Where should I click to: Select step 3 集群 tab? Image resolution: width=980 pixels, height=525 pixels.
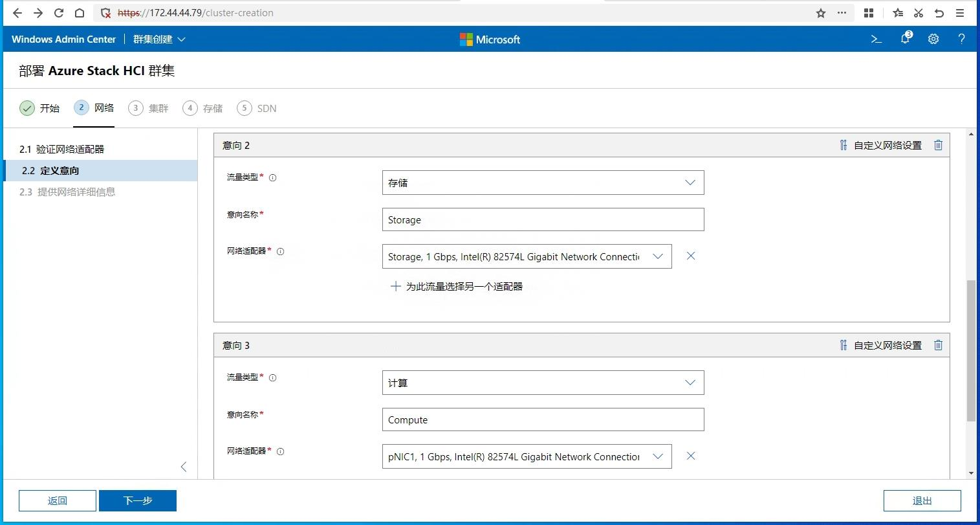tap(148, 108)
